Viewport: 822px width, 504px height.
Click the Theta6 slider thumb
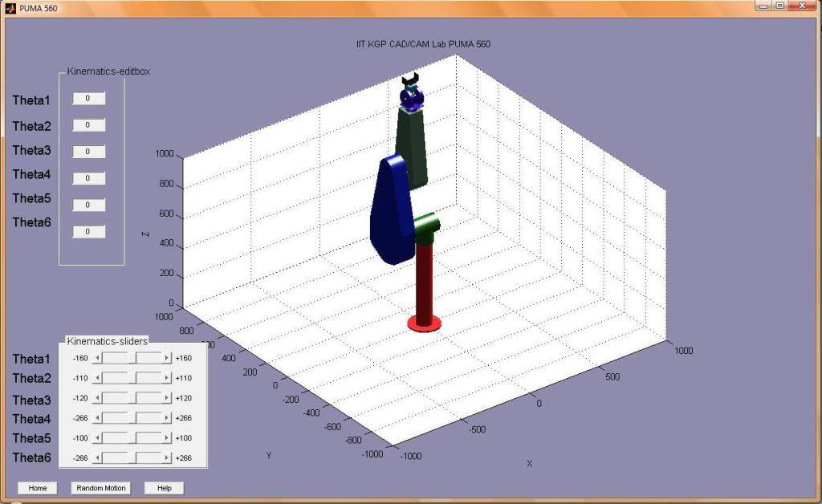[x=132, y=458]
